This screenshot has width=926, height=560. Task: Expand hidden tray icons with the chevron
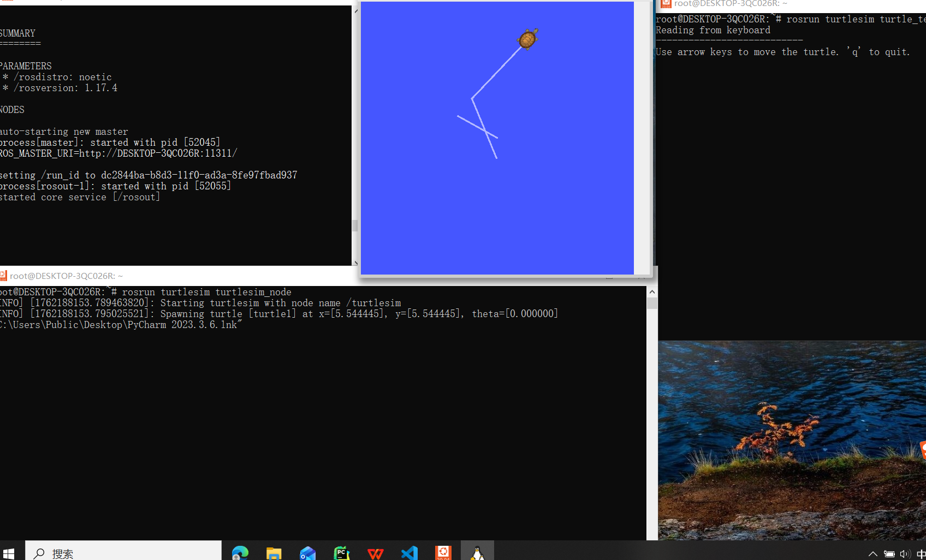click(872, 553)
